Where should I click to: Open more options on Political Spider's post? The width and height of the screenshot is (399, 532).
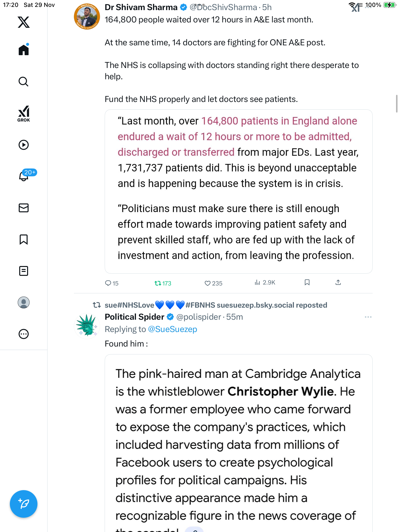(x=368, y=317)
